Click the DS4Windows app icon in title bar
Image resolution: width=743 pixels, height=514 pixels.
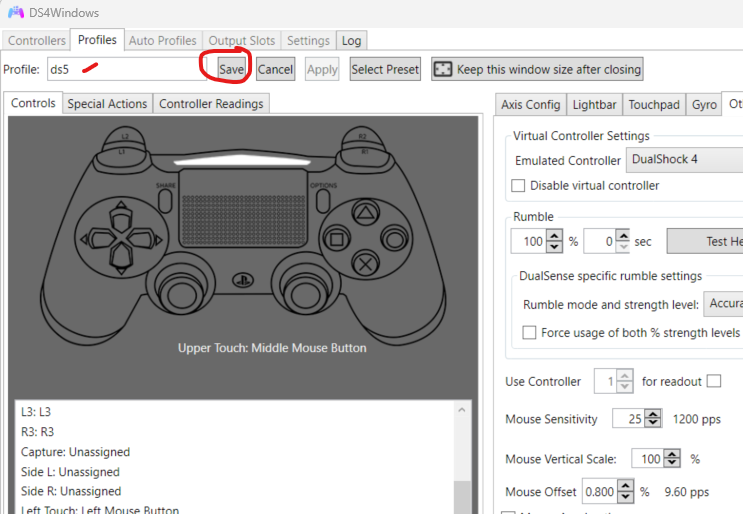(16, 12)
